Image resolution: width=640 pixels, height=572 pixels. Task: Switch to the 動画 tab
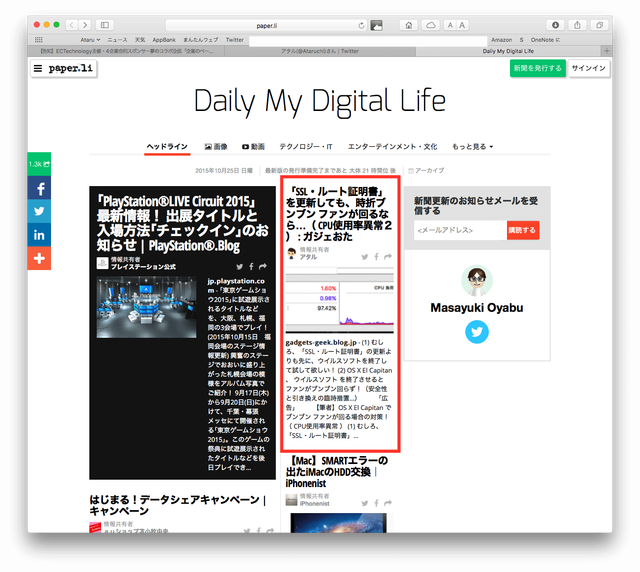(x=253, y=147)
